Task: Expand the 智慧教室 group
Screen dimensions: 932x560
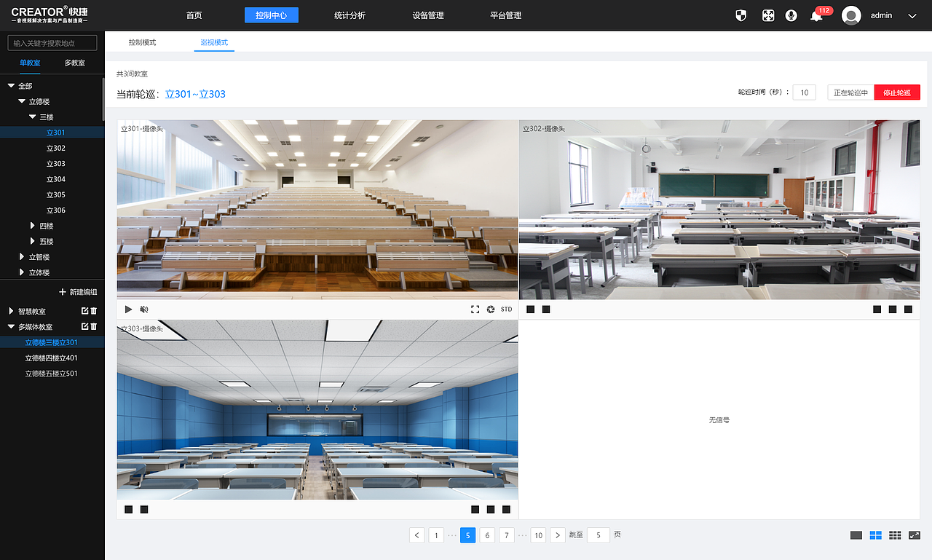Action: point(11,312)
